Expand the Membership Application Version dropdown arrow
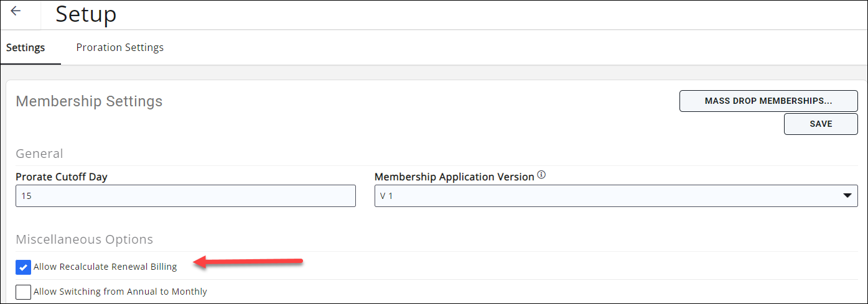This screenshot has width=868, height=304. point(847,196)
